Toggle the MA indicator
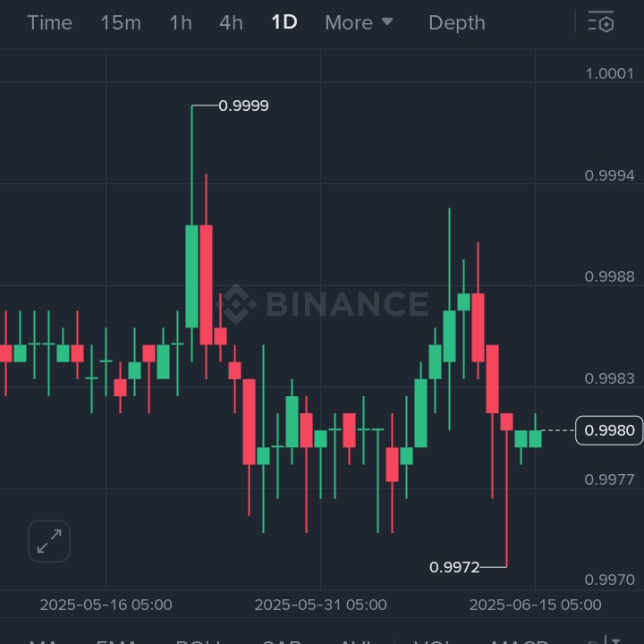 point(45,640)
